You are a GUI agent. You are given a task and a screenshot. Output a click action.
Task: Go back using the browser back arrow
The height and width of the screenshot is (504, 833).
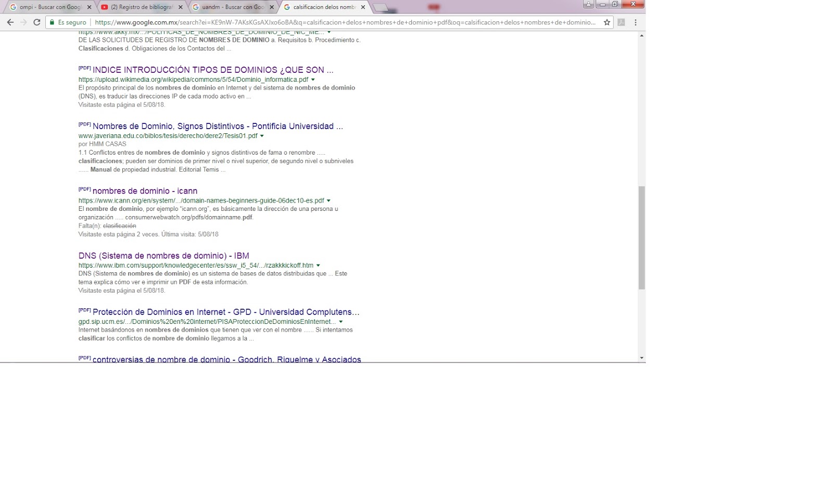10,22
